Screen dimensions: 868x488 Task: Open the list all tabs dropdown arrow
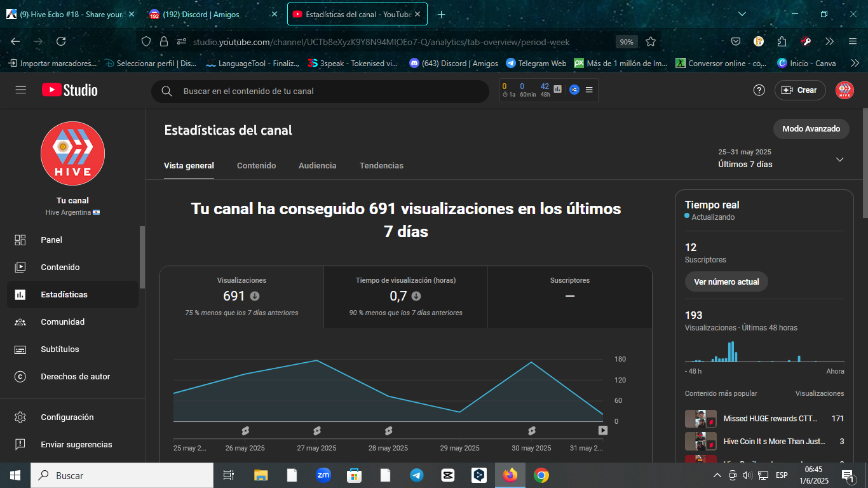coord(742,14)
